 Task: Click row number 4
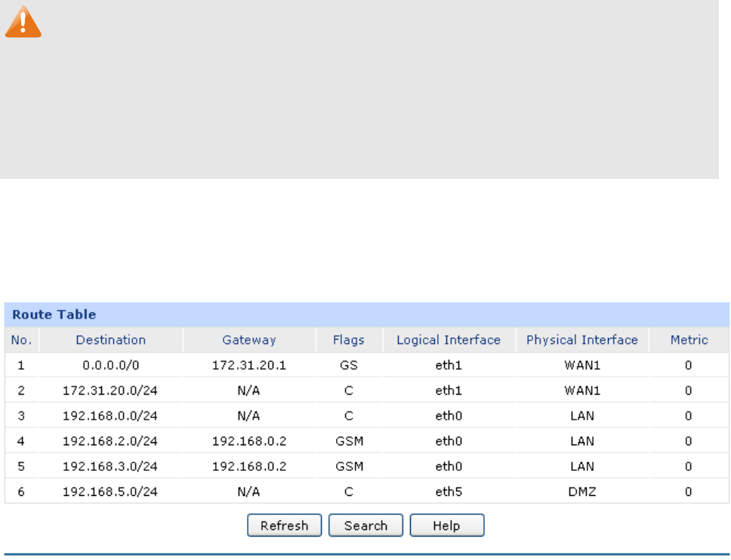pyautogui.click(x=21, y=442)
